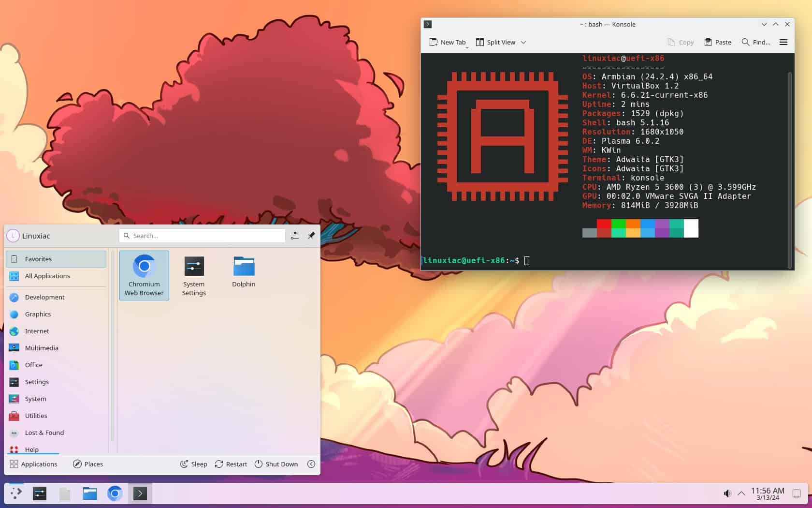The height and width of the screenshot is (508, 812).
Task: Expand the system tray chevron near the clock
Action: point(741,493)
